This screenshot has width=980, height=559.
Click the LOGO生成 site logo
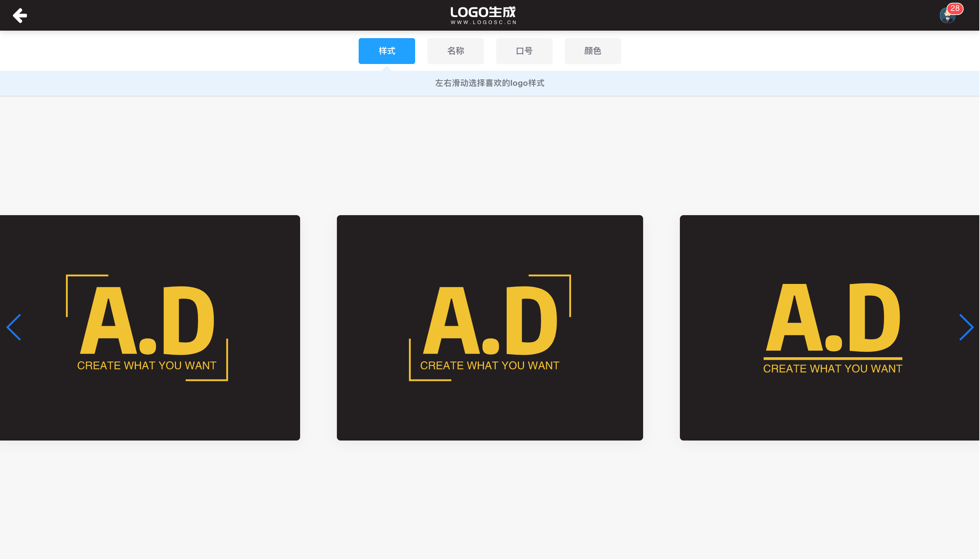(x=483, y=15)
